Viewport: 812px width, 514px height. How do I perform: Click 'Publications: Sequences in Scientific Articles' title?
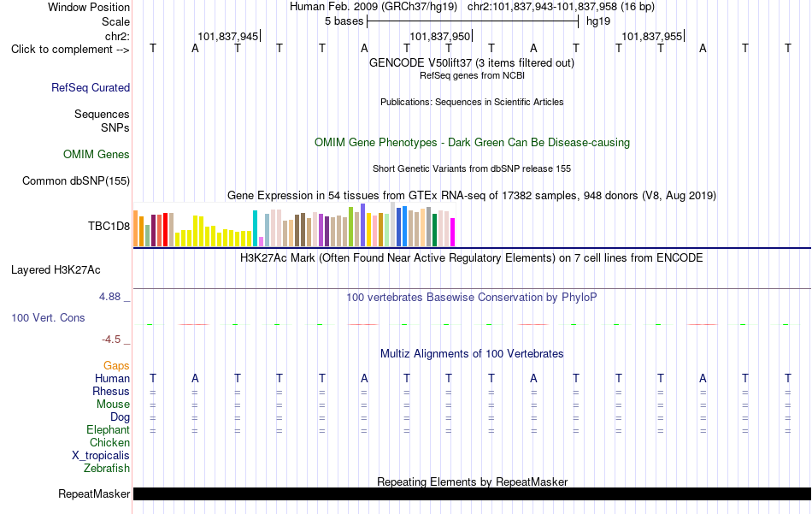(x=472, y=102)
